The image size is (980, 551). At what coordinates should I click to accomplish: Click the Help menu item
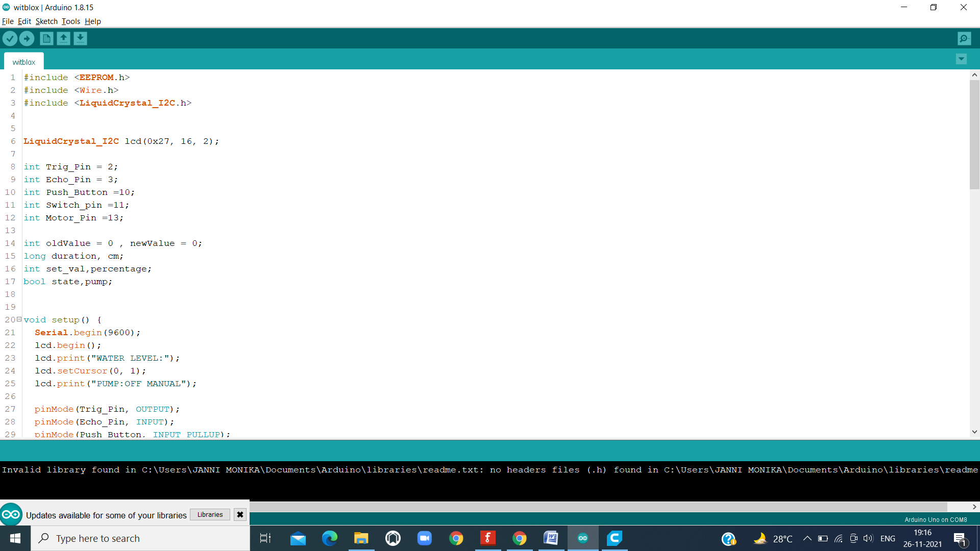click(x=93, y=21)
